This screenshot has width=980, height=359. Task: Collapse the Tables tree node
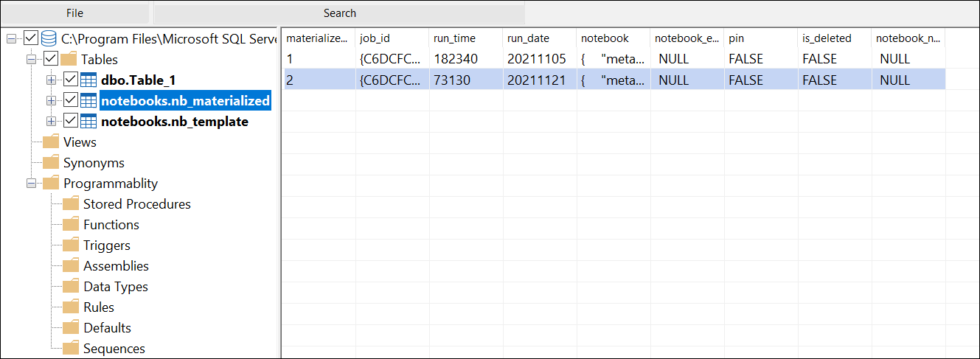32,59
